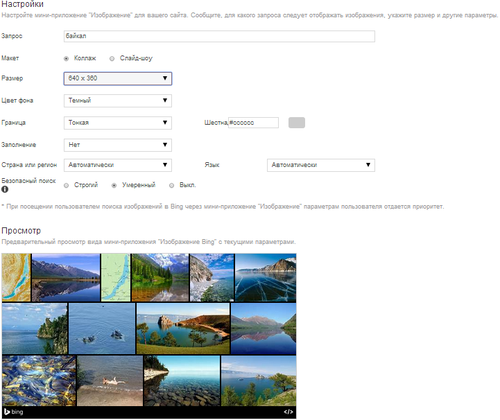Viewport: 500px width, 420px height.
Task: Click the safe search info icon
Action: [5, 189]
